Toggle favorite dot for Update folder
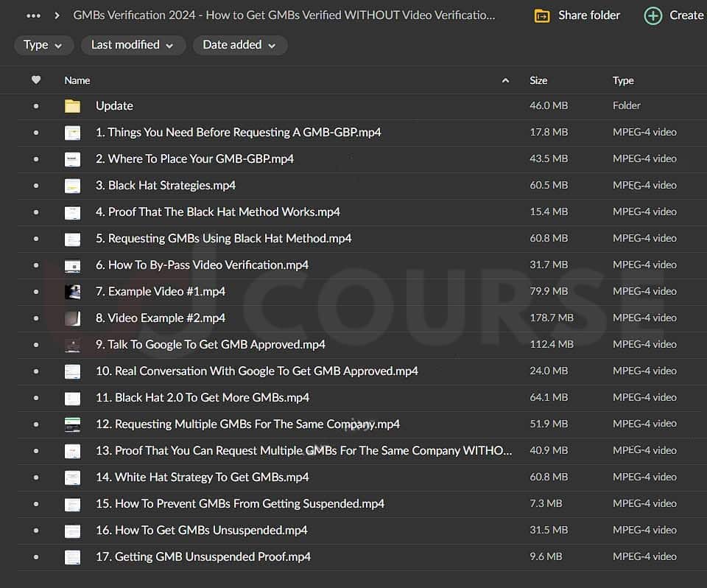 click(36, 106)
